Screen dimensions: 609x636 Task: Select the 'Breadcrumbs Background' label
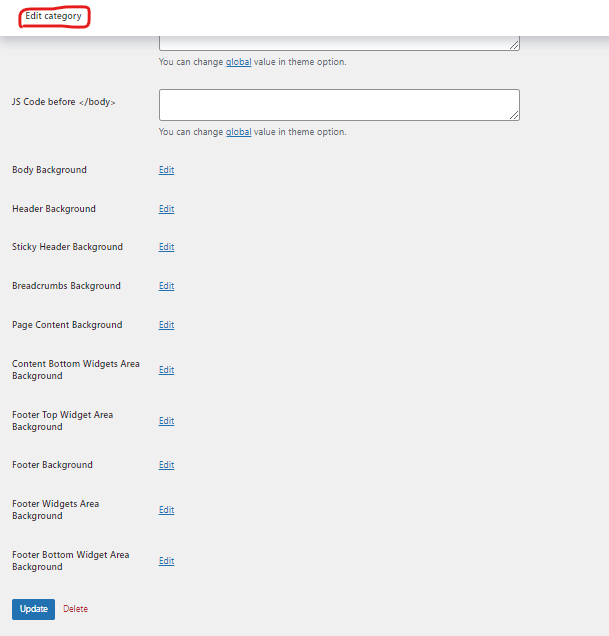coord(66,286)
